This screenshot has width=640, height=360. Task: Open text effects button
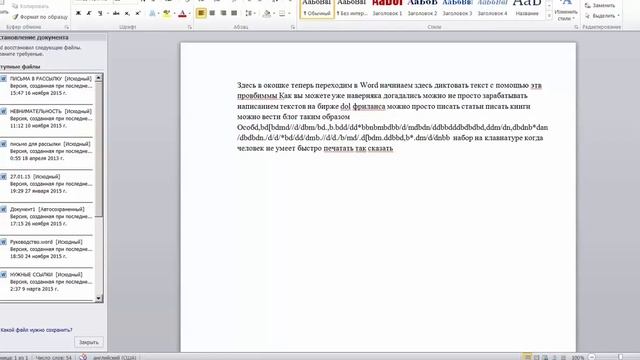pyautogui.click(x=152, y=13)
